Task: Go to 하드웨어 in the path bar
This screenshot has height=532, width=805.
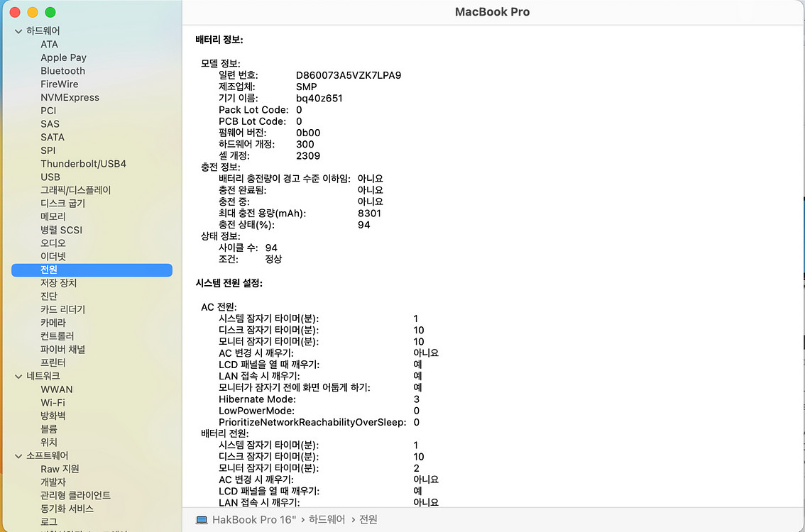Action: [327, 520]
